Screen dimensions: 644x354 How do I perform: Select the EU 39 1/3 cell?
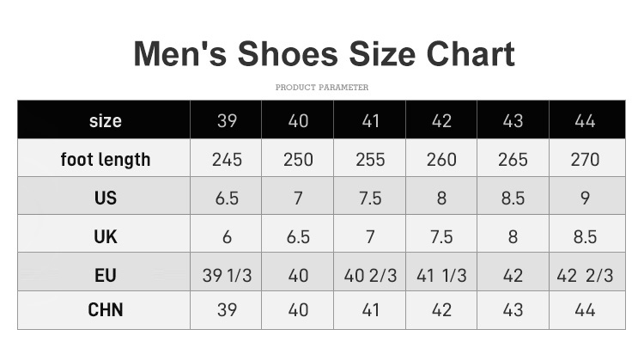(x=227, y=275)
